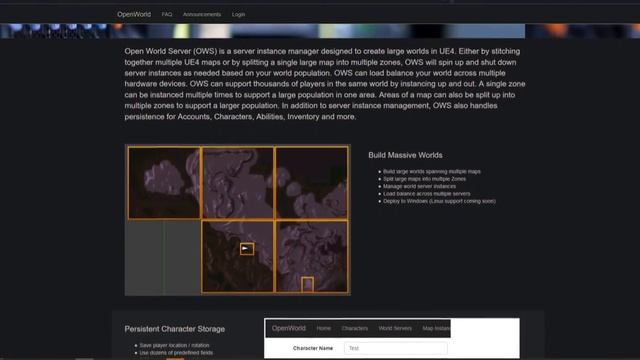640x360 pixels.
Task: Click the Character Name label
Action: (x=313, y=348)
